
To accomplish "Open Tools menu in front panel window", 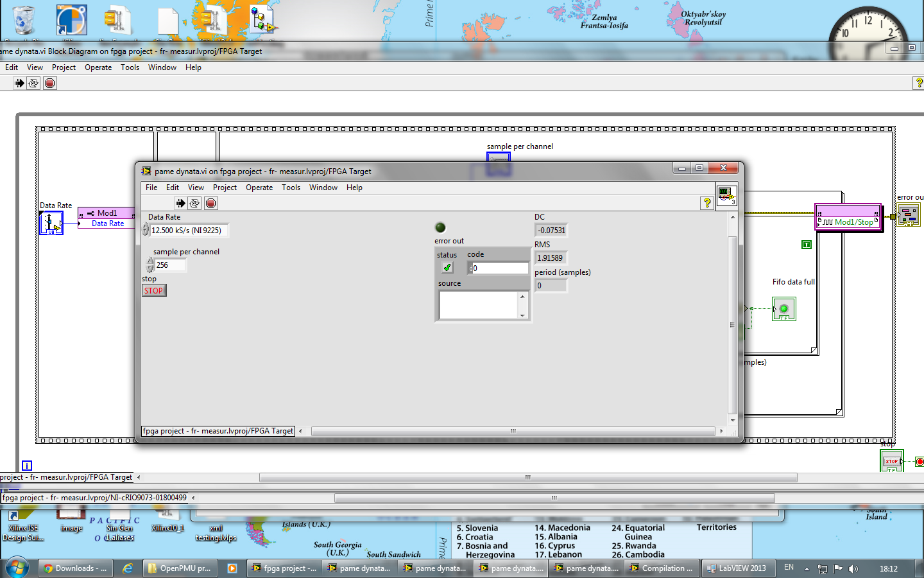I will (291, 188).
